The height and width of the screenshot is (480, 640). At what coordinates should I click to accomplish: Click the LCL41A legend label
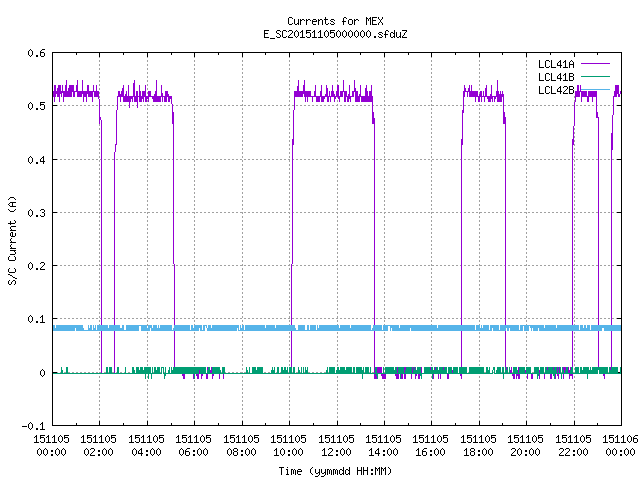556,64
